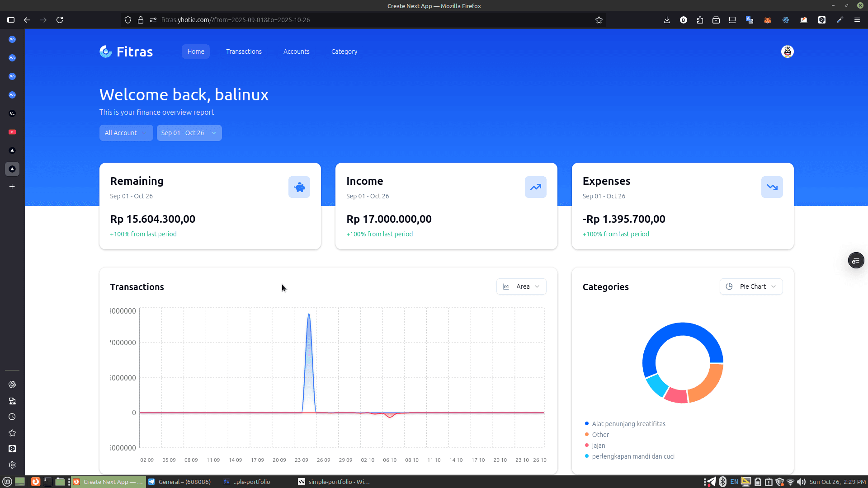Open the Sep 01 - Oct 26 date picker
Screen dimensions: 868x488
(x=189, y=133)
